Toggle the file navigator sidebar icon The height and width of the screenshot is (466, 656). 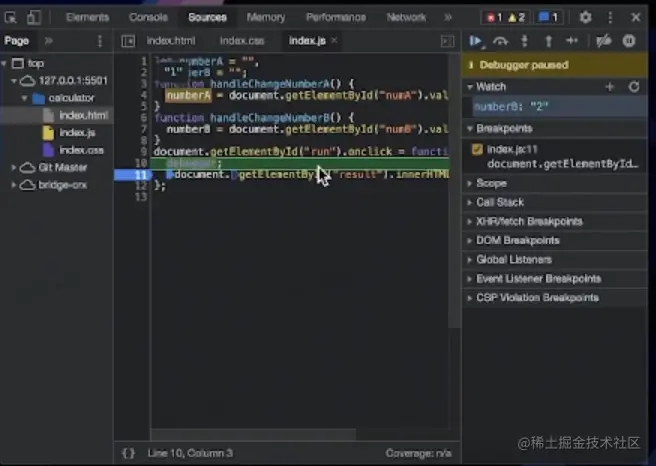coord(128,41)
